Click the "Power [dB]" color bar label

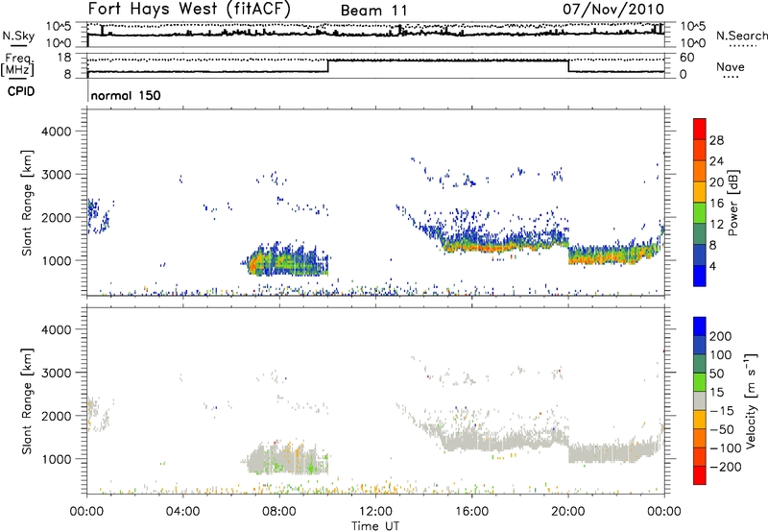[x=733, y=203]
